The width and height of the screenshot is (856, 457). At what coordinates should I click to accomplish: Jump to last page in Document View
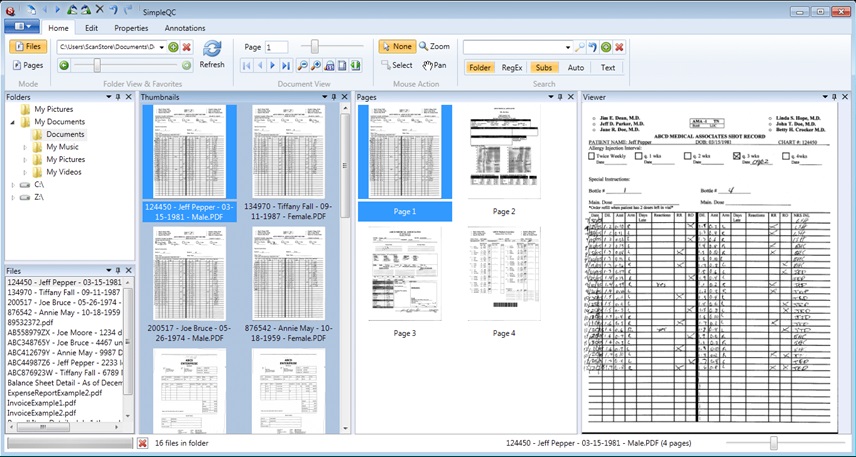pyautogui.click(x=286, y=66)
